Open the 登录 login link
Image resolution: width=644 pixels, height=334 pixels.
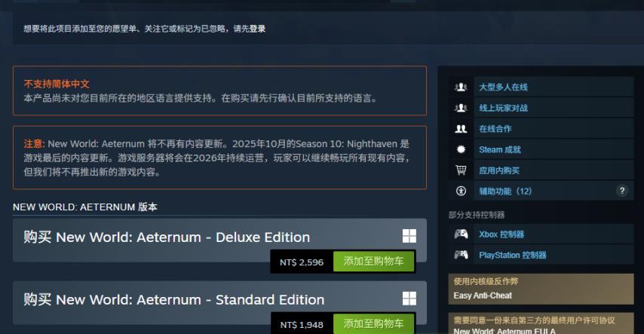click(x=257, y=29)
